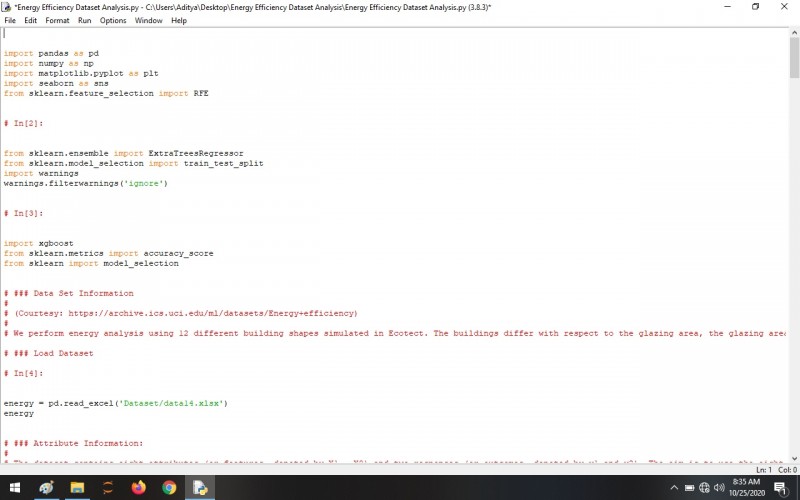The image size is (800, 500).
Task: Restore down the IDLE editor window
Action: tap(756, 7)
